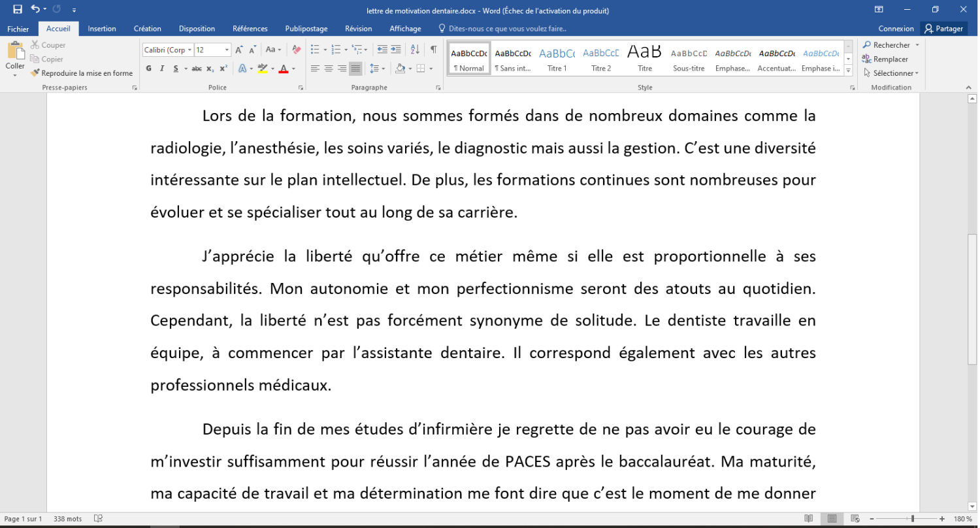
Task: Center-align the paragraph text
Action: tap(329, 69)
